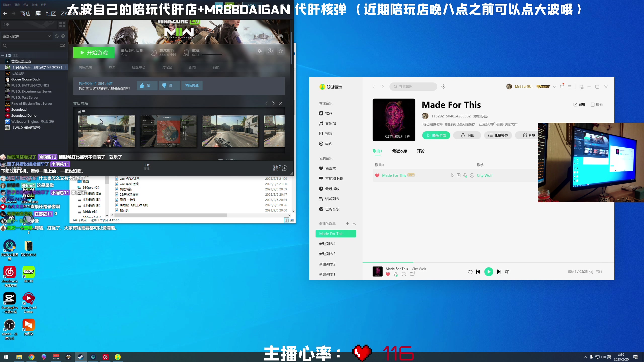This screenshot has width=644, height=362.
Task: Open 游戏和软件 dropdown in Steam library
Action: (27, 36)
